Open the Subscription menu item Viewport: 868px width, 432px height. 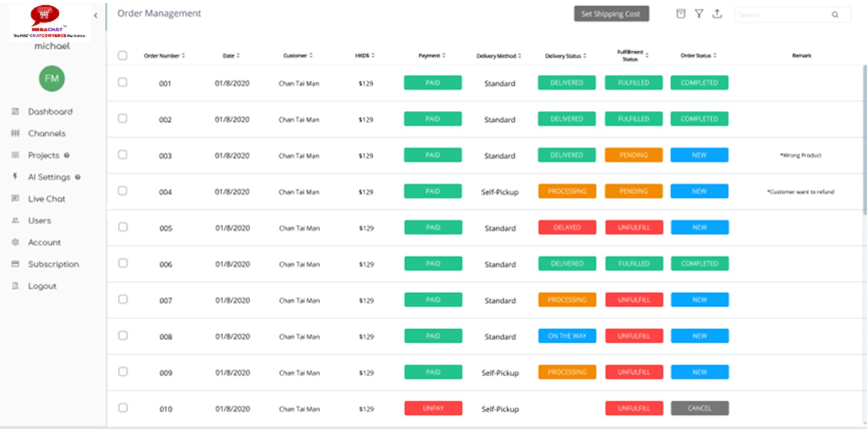[53, 264]
